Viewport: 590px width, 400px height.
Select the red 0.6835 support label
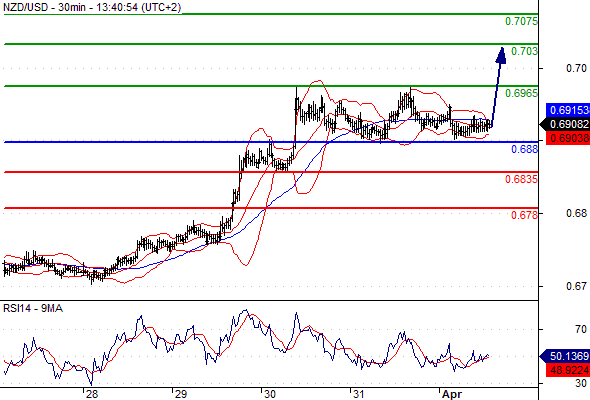(x=521, y=179)
